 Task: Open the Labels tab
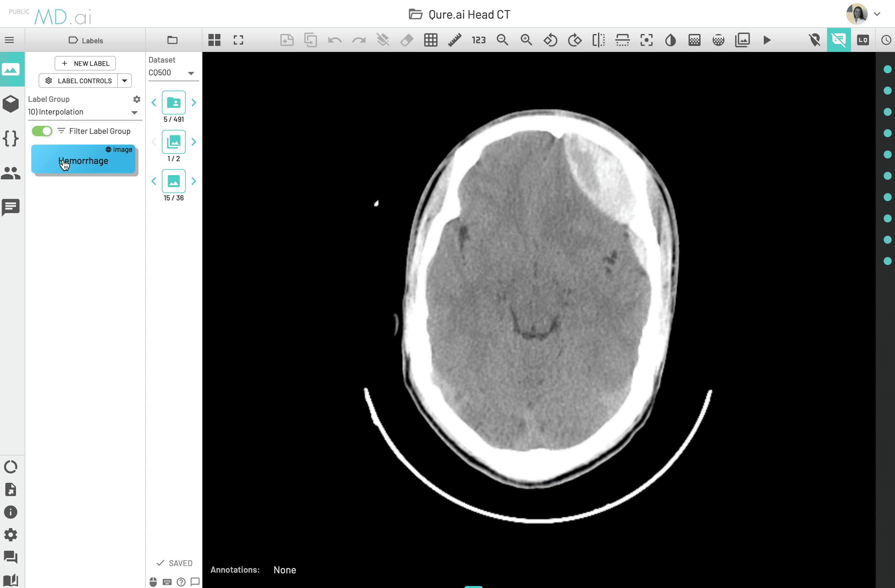pyautogui.click(x=85, y=40)
